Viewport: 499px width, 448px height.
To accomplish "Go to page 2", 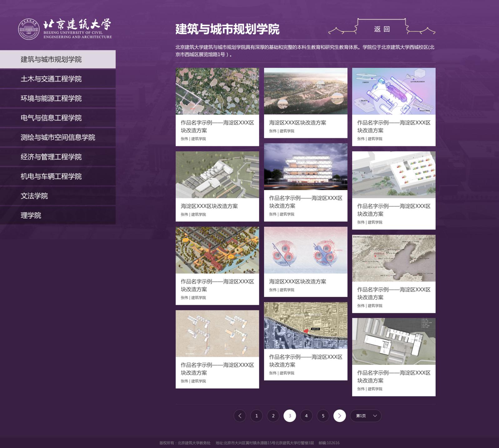I will pyautogui.click(x=273, y=416).
